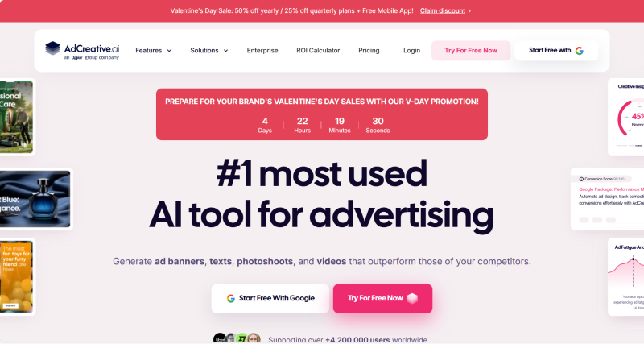Click the Ad Fatigue chart card

coord(626,276)
